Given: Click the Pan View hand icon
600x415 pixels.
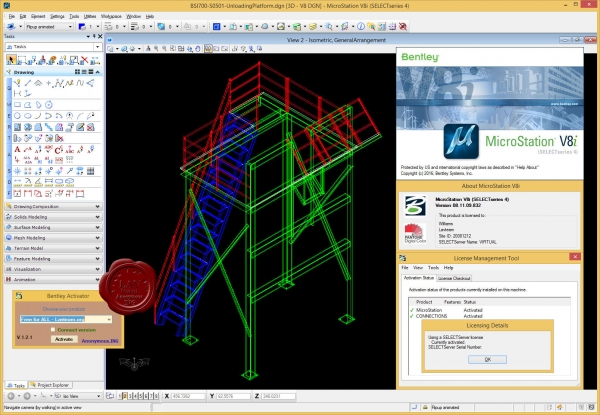Looking at the screenshot, I should tap(198, 49).
